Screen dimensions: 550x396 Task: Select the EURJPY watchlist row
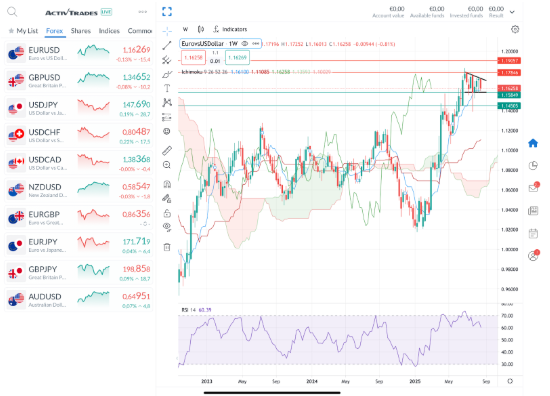[x=79, y=245]
